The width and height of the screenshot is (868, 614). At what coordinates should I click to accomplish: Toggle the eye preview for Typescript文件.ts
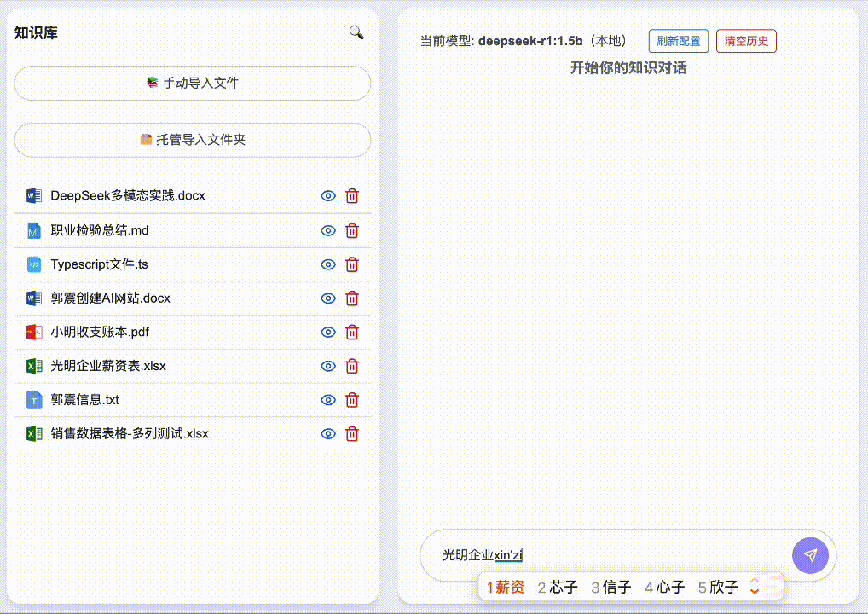coord(327,264)
